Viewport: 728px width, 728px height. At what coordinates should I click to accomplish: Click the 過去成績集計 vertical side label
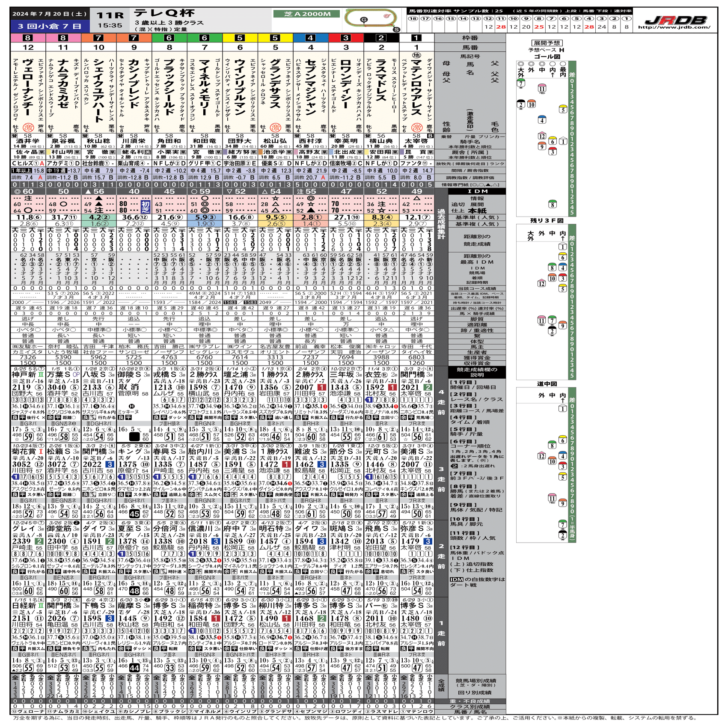(x=441, y=224)
